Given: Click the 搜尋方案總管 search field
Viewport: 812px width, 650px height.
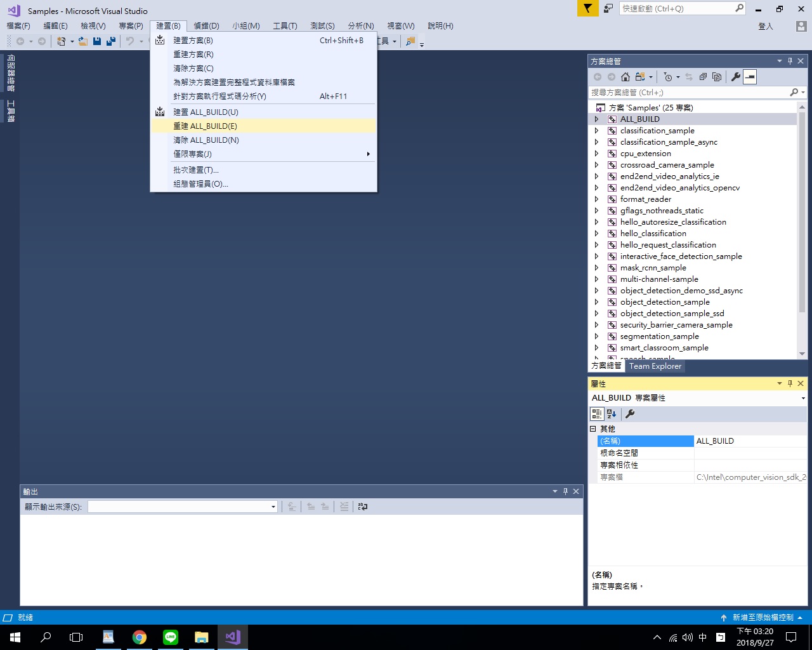Looking at the screenshot, I should 688,93.
